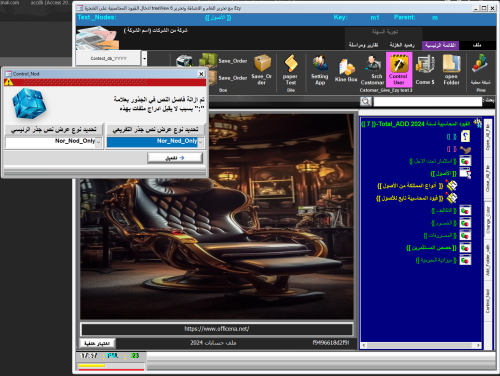
Task: Select the bottom tree node below حصص المستثمرين
Action: [x=436, y=260]
